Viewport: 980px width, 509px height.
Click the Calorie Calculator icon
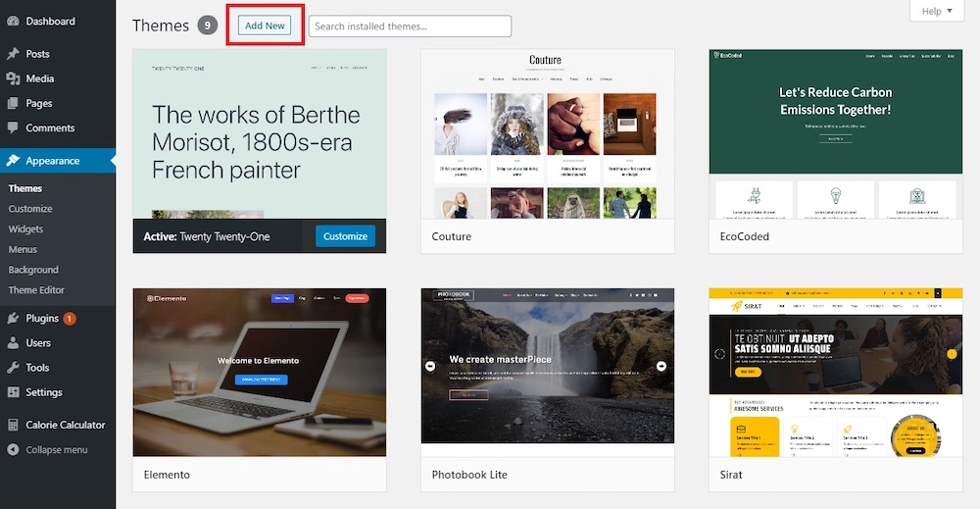[13, 425]
